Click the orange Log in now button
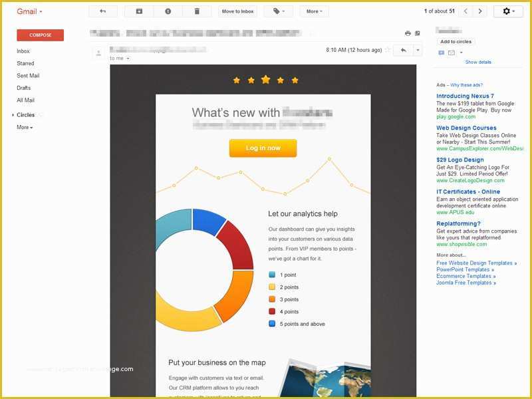 tap(263, 148)
